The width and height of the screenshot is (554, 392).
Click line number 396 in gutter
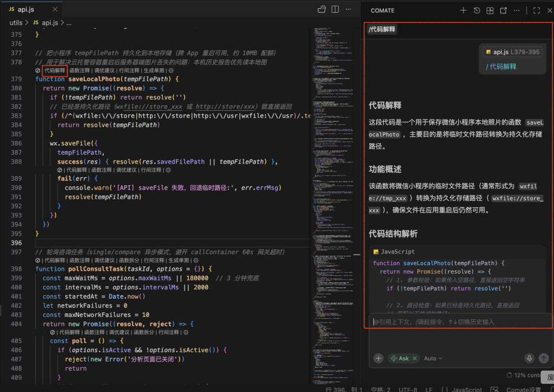(x=16, y=243)
